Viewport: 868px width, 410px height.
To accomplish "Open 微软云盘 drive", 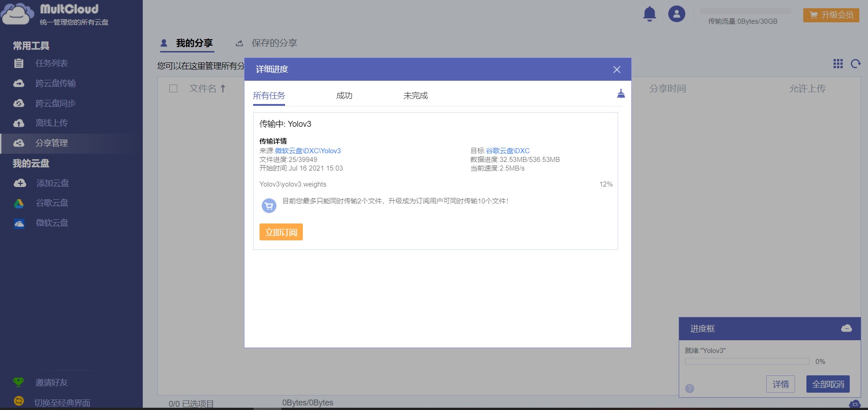I will (52, 223).
